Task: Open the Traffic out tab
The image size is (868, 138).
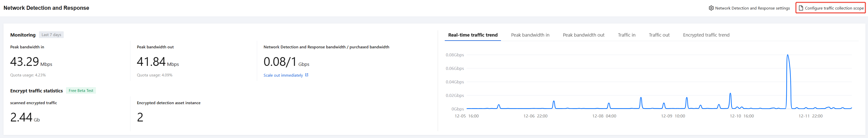Action: point(659,35)
